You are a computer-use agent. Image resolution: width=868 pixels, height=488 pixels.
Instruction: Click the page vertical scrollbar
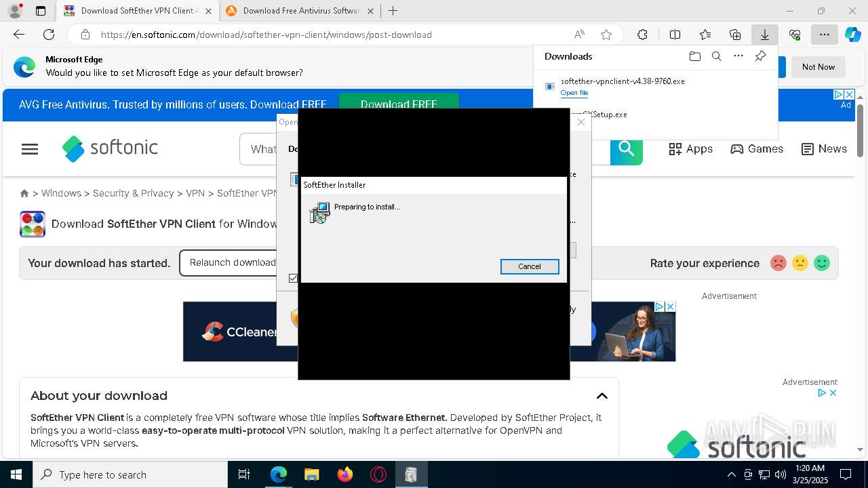click(x=861, y=131)
